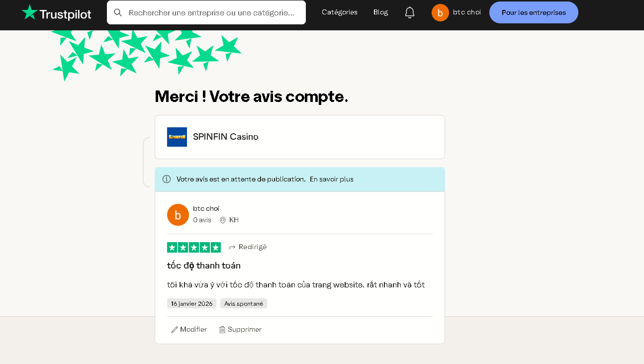Click the Redirigé arrow icon
The width and height of the screenshot is (644, 364).
[232, 247]
